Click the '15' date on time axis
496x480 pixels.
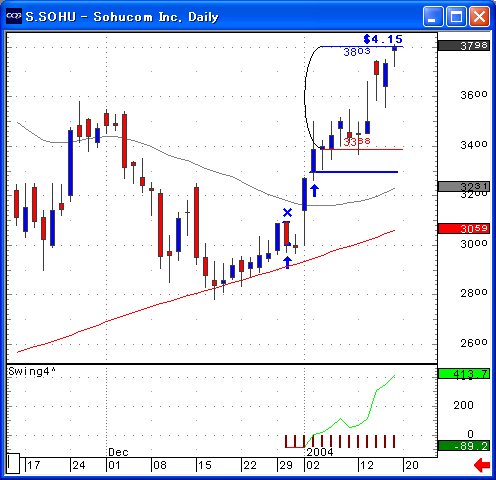[205, 465]
